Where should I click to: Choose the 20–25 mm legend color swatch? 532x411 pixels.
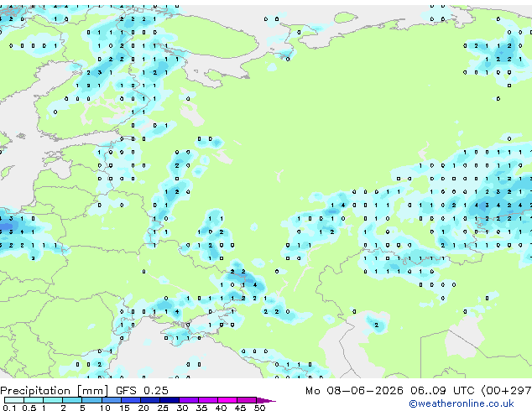coord(149,400)
